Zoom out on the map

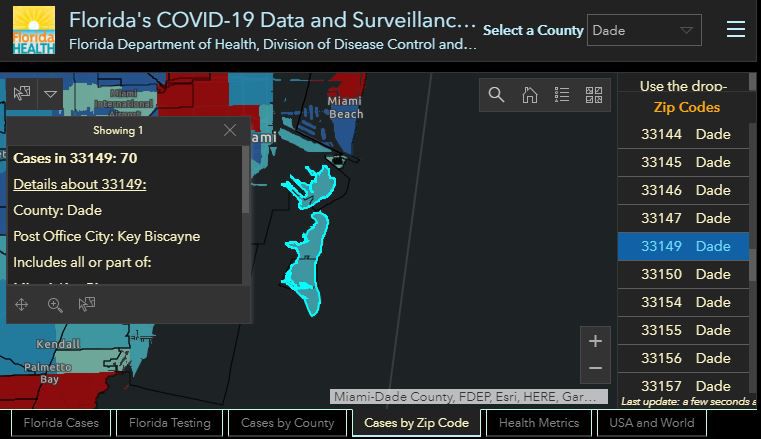pyautogui.click(x=596, y=369)
